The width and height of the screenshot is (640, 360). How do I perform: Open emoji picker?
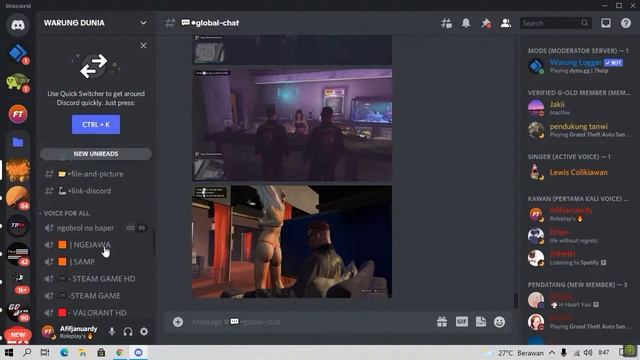(x=500, y=322)
